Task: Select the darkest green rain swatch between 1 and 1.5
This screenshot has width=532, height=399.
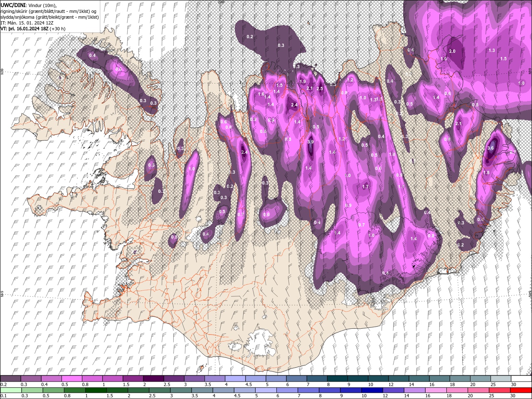Action: (x=96, y=390)
